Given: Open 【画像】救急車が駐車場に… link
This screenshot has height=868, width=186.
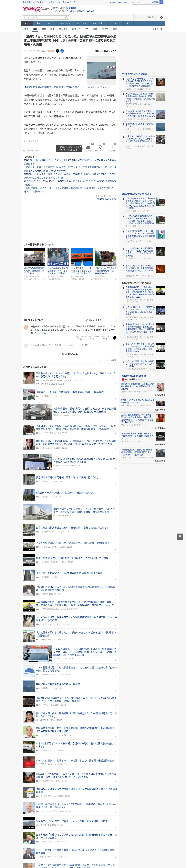Looking at the screenshot, I should click(52, 87).
